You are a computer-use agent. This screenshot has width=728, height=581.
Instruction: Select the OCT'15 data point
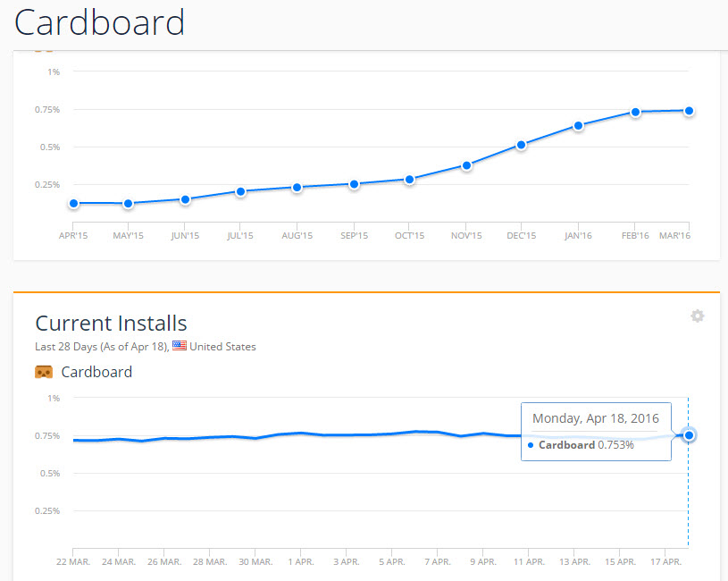(x=409, y=180)
